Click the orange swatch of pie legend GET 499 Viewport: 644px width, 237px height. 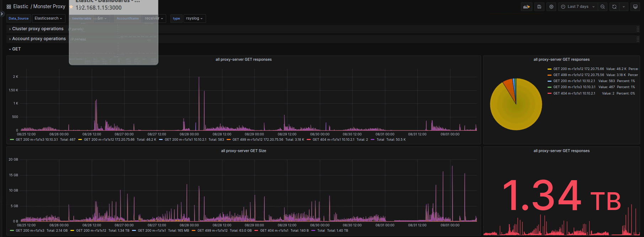pos(549,75)
